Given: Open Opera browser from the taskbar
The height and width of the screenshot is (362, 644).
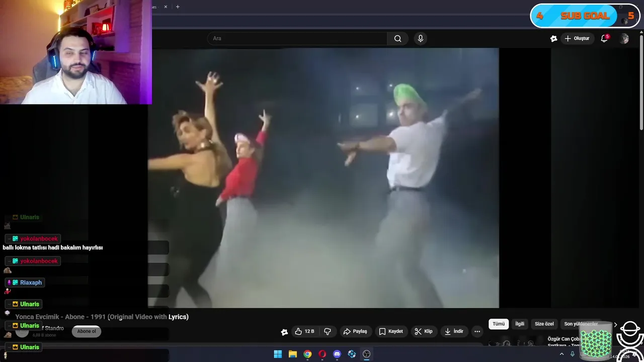Looking at the screenshot, I should [x=322, y=354].
